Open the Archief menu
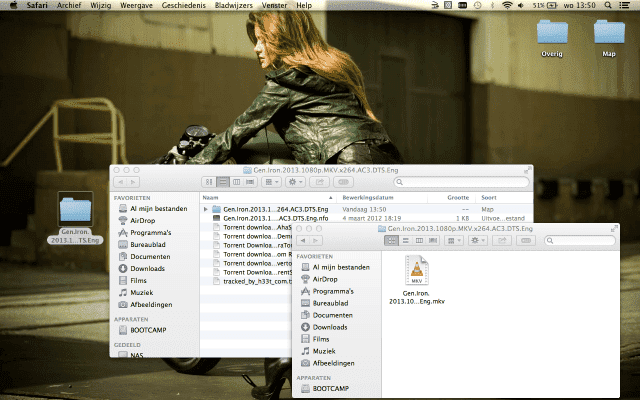This screenshot has width=640, height=400. coord(69,6)
